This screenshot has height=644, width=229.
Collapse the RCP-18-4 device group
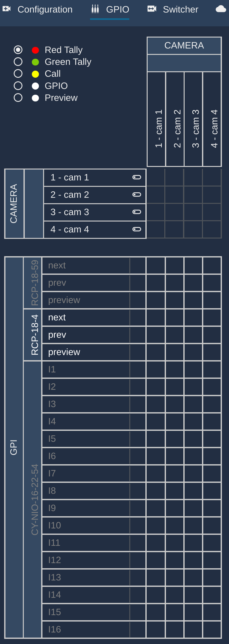34,335
